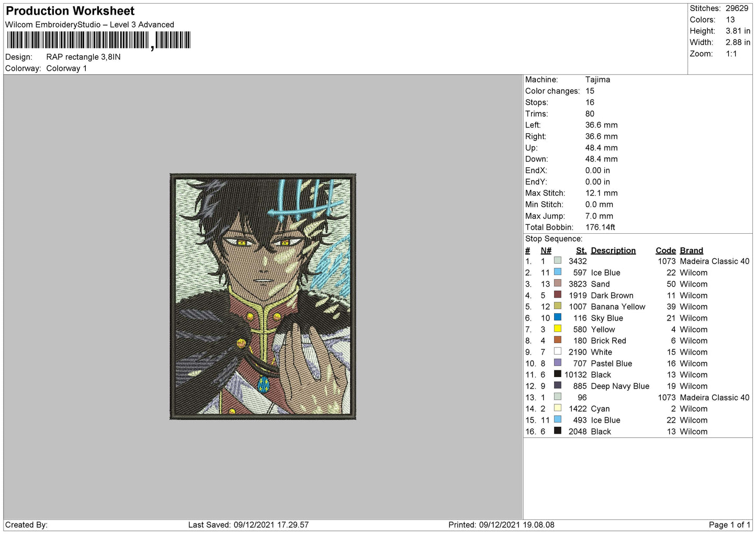Viewport: 756px width, 534px height.
Task: Click the 'N#' column header
Action: coord(546,251)
